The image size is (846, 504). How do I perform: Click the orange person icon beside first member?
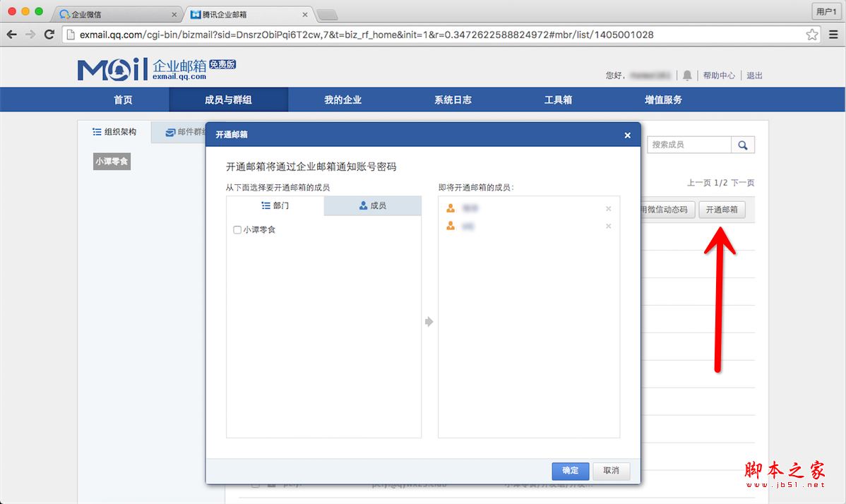(x=450, y=208)
